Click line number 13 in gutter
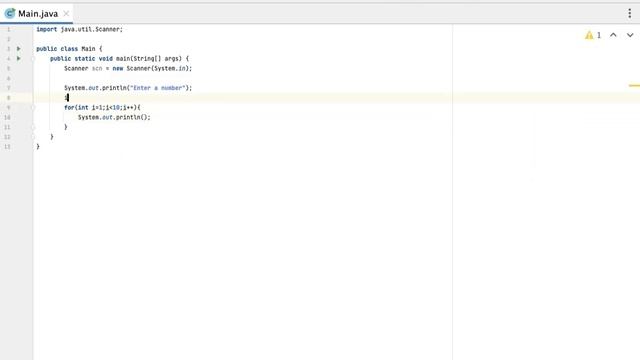The image size is (640, 360). click(x=7, y=147)
